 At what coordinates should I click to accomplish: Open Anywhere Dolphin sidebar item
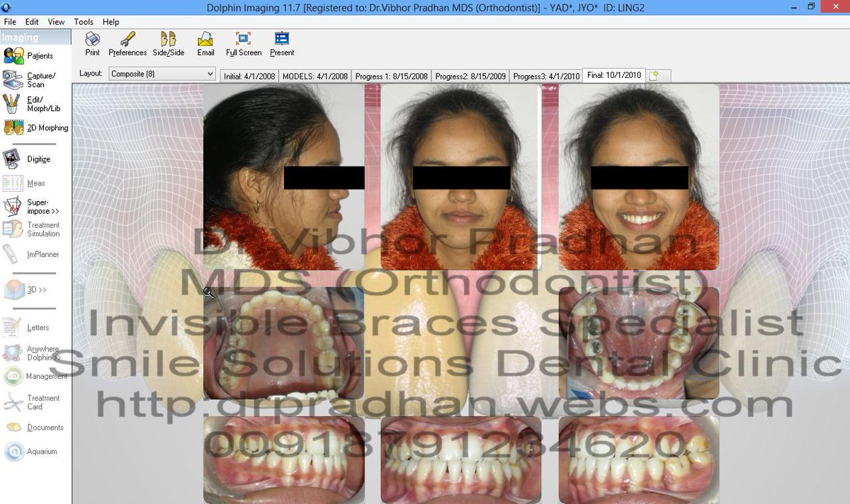tap(32, 353)
